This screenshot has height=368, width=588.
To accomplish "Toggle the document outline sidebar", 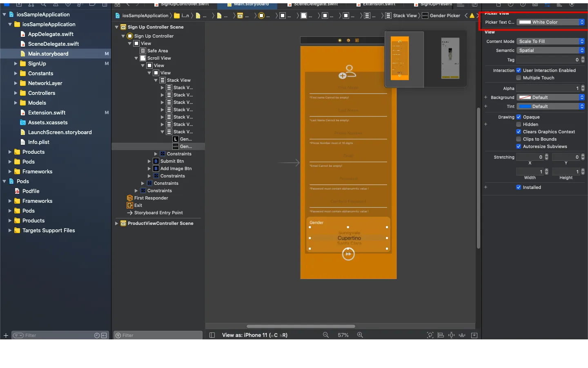I will (212, 335).
